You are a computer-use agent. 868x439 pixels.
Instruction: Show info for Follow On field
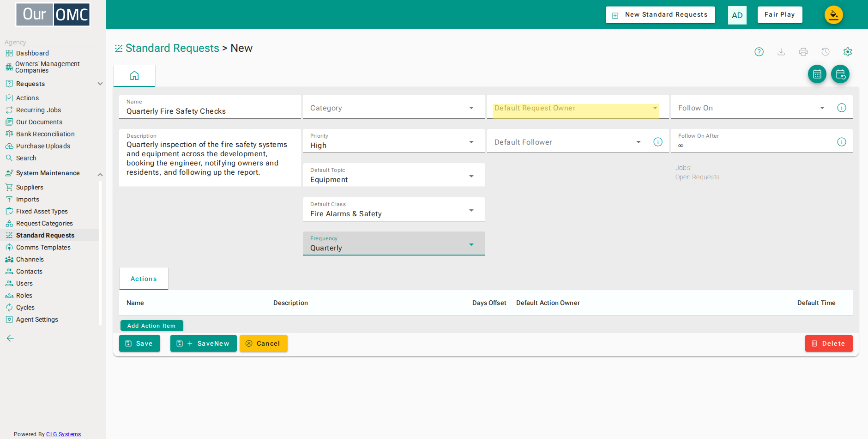click(x=842, y=108)
